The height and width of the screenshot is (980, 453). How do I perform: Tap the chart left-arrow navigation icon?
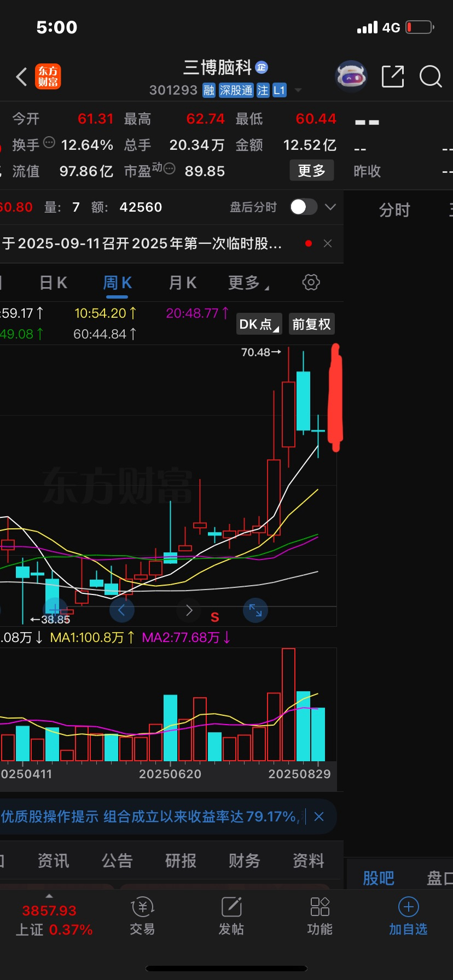click(122, 610)
